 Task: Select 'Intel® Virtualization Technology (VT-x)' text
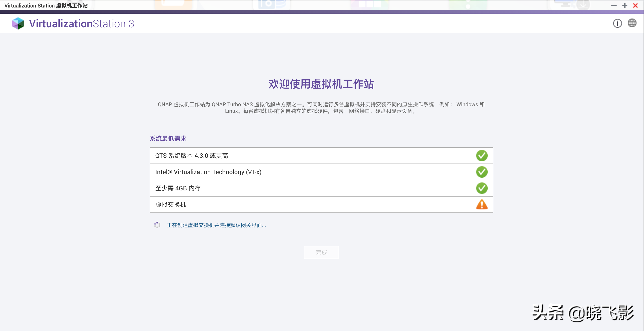click(x=208, y=172)
